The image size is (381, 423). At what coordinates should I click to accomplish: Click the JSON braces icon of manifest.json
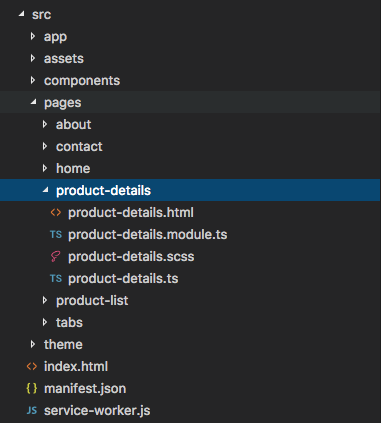pos(32,388)
